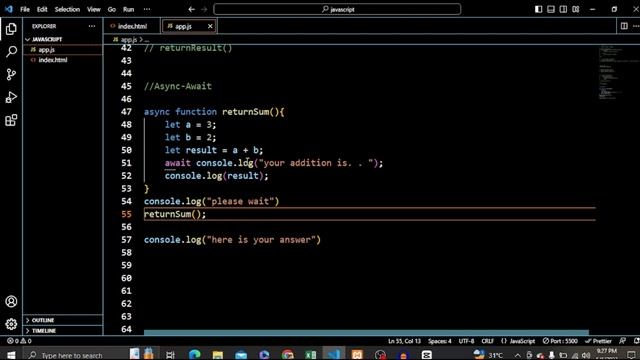Click Live Server Port: 5500 status item
Viewport: 640px width, 360px height.
560,341
